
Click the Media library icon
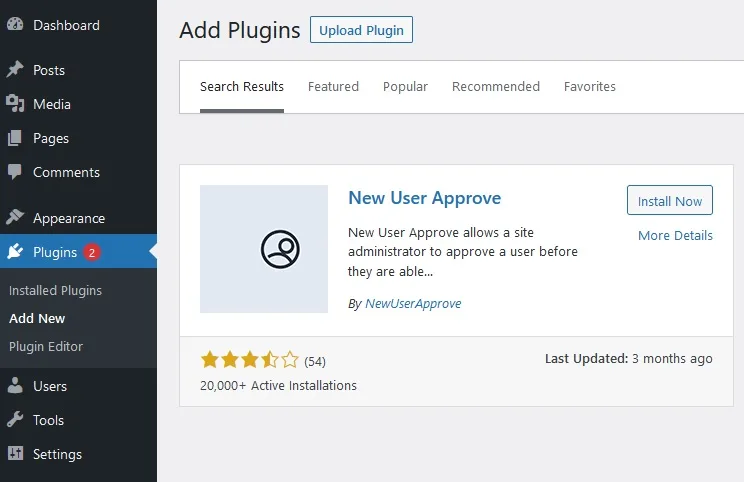point(15,103)
